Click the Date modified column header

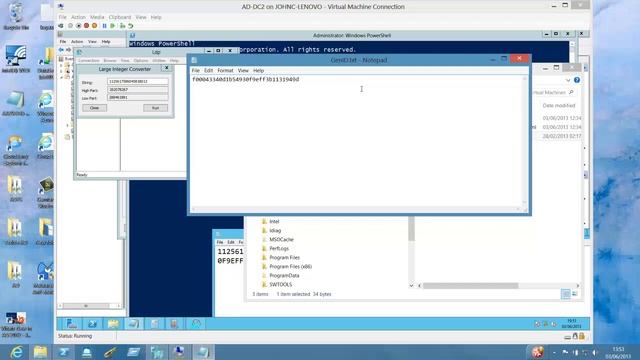(559, 105)
